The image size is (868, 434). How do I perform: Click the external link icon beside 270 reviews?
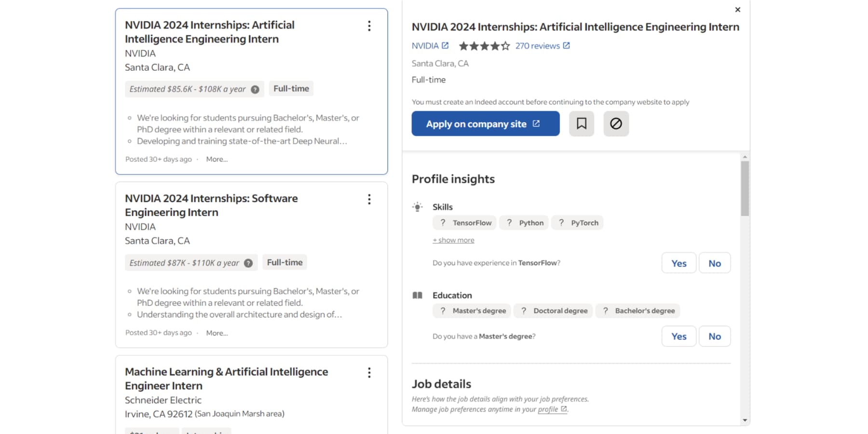(567, 45)
